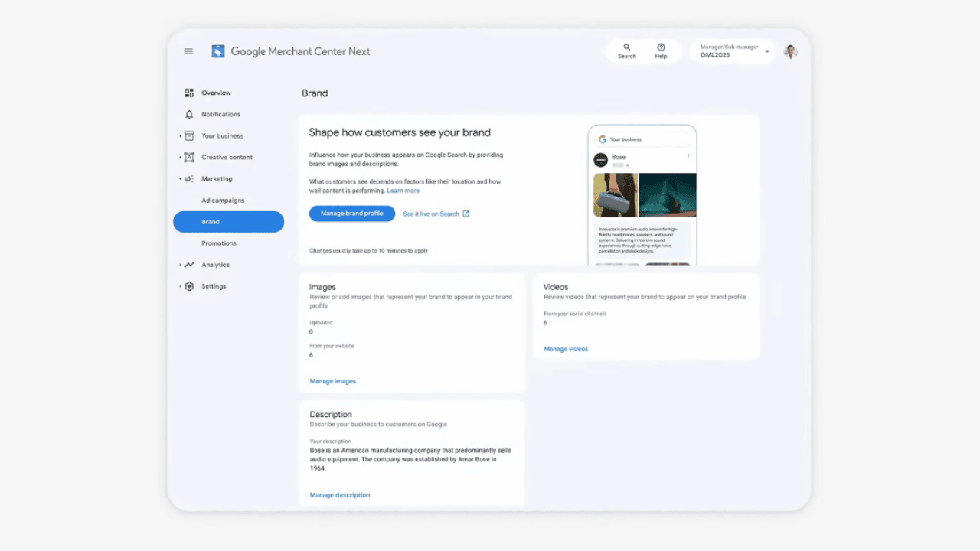980x551 pixels.
Task: Expand the Settings section arrow
Action: (181, 286)
